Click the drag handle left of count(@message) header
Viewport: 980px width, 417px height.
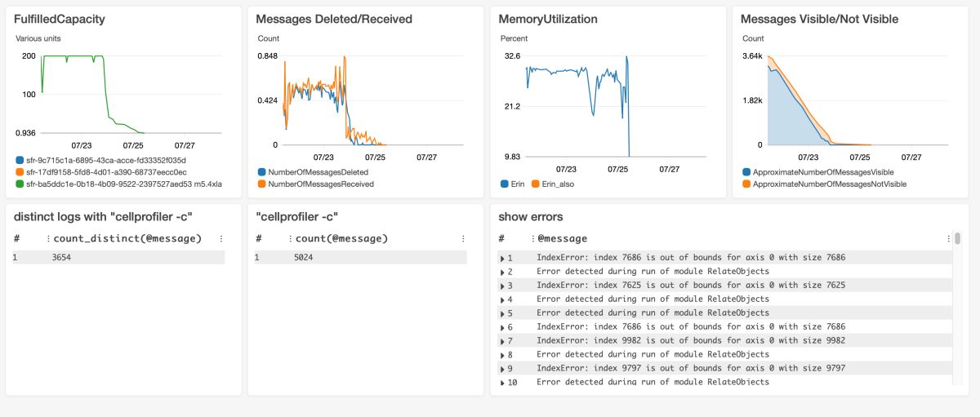288,238
